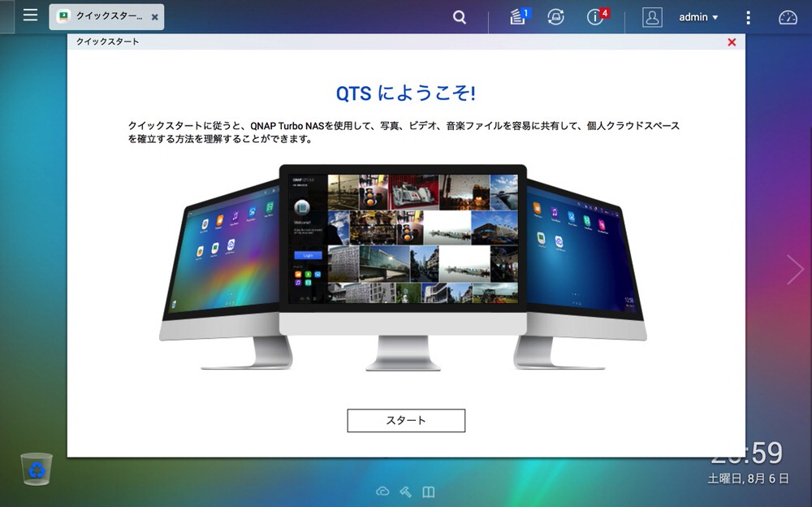
Task: Expand the admin user dropdown
Action: click(698, 17)
